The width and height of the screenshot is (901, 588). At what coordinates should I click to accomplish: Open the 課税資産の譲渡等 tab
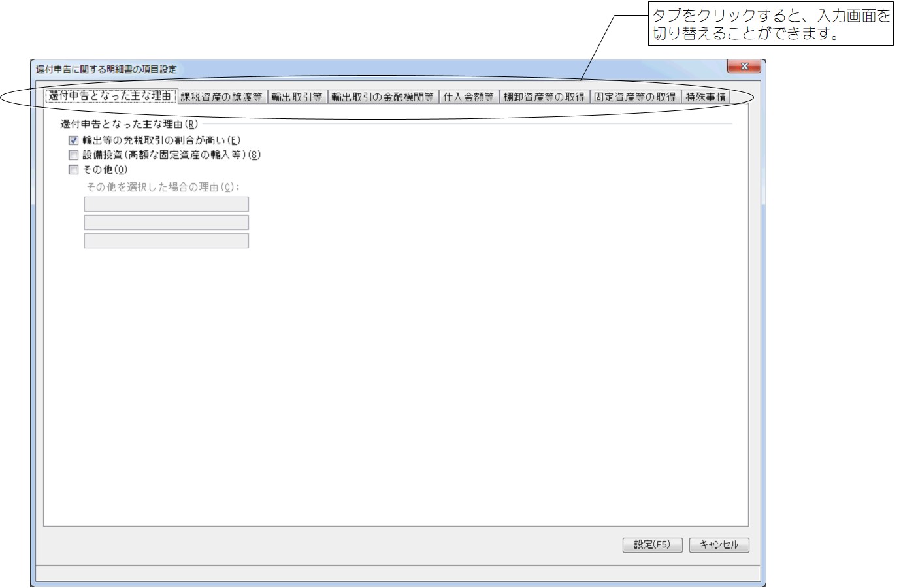(221, 97)
